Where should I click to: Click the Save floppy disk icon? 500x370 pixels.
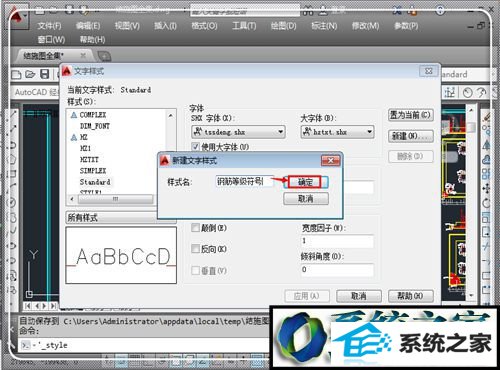click(45, 74)
